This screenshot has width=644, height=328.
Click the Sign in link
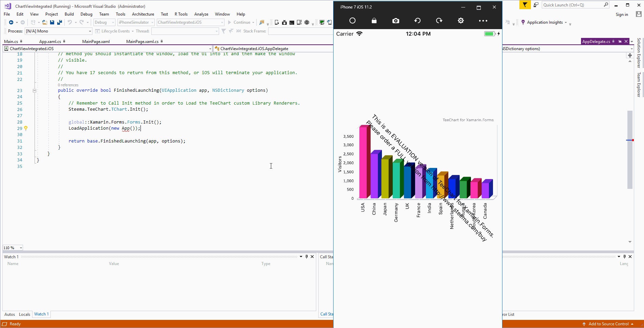[x=622, y=15]
